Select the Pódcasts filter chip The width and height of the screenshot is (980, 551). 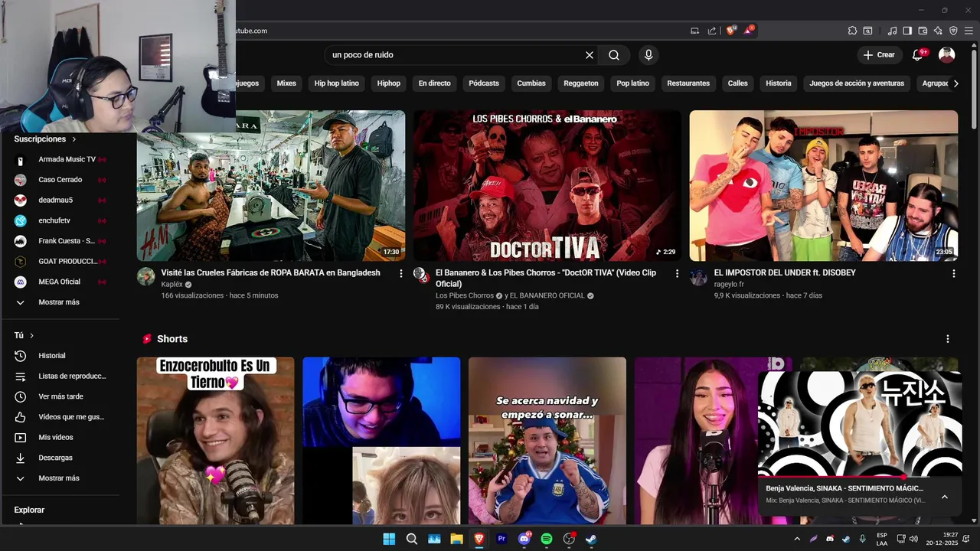(484, 83)
